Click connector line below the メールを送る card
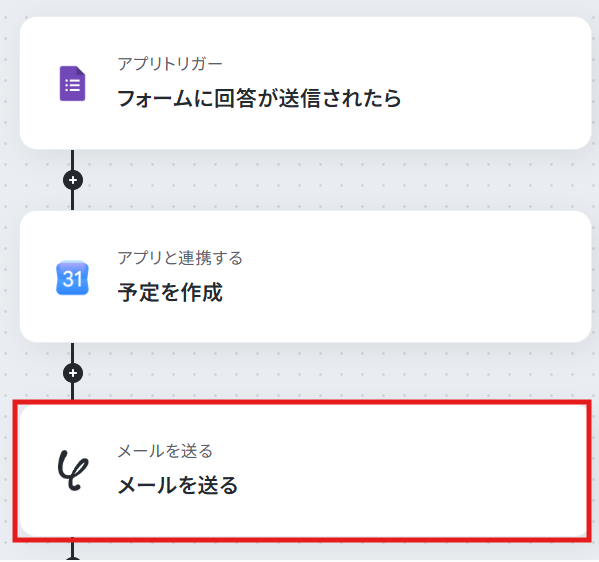599x562 pixels. 73,549
